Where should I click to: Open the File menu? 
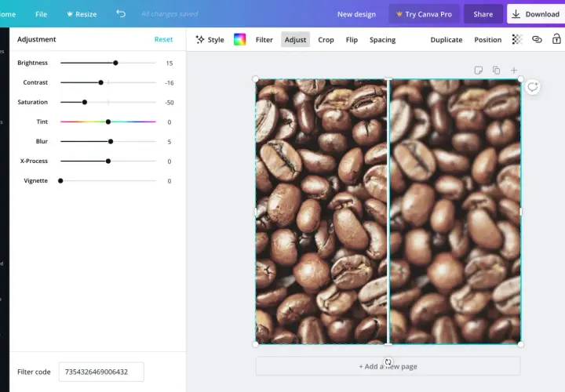[41, 14]
